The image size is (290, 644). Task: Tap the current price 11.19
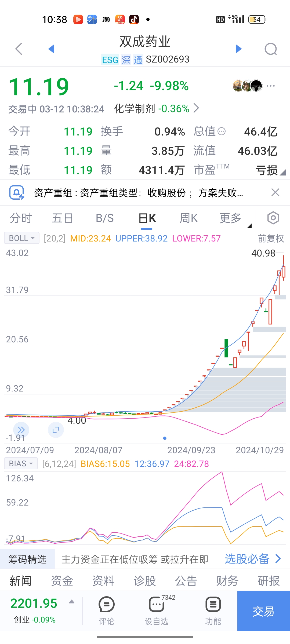tap(39, 86)
